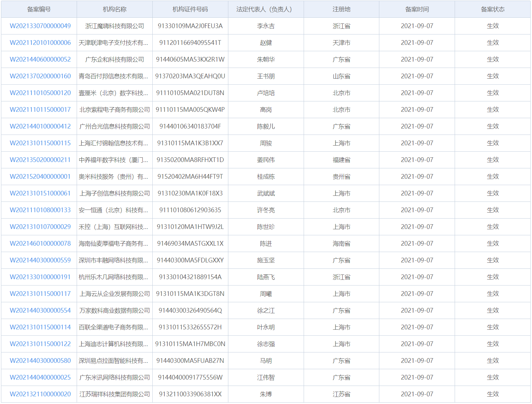The image size is (532, 404).
Task: Open filing W2021440100000412
Action: click(x=40, y=127)
